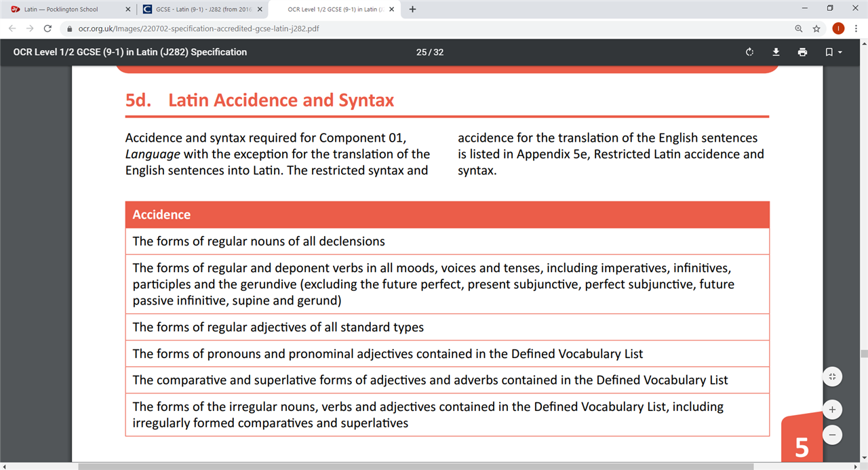Screen dimensions: 868x470
Task: Click the heading '5d. Latin Accidence and Syntax'
Action: [x=260, y=100]
